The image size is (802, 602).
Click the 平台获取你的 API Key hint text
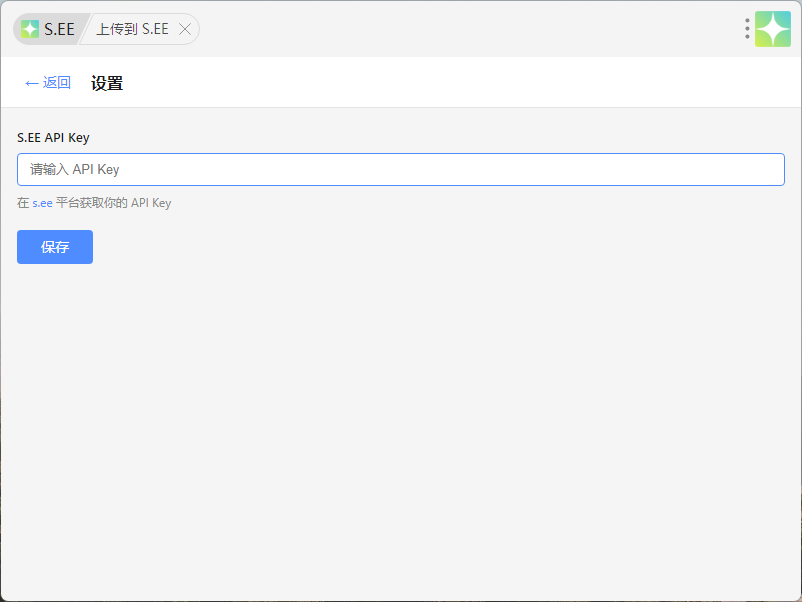tap(114, 203)
